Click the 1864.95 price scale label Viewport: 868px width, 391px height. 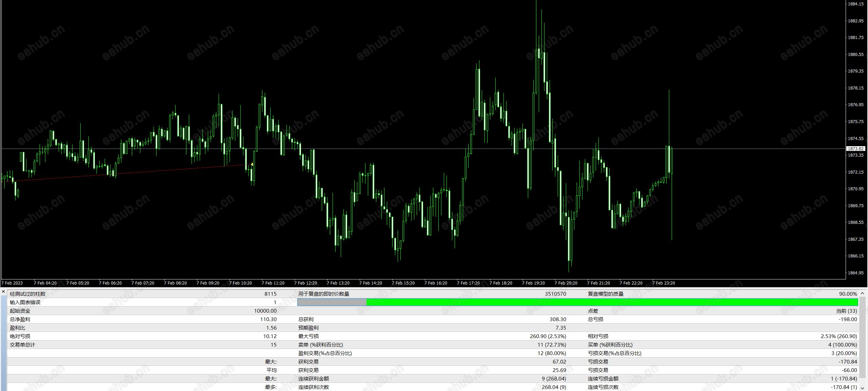[855, 273]
